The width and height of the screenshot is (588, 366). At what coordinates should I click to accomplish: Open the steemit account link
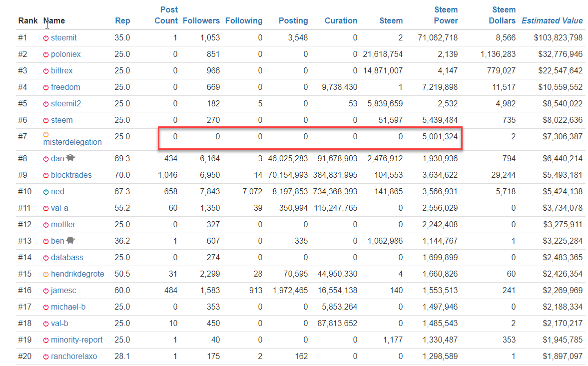(x=64, y=38)
